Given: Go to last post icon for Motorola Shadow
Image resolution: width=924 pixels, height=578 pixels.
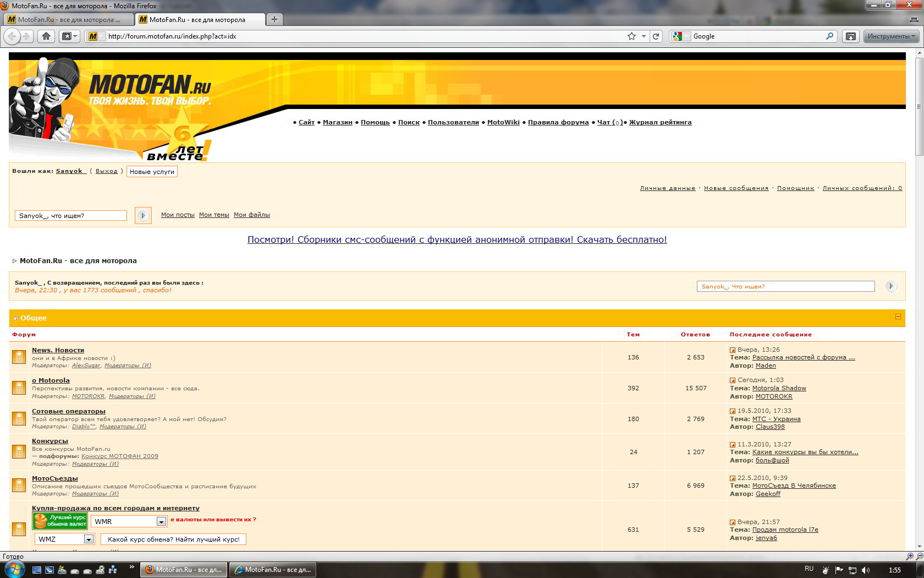Looking at the screenshot, I should 733,380.
